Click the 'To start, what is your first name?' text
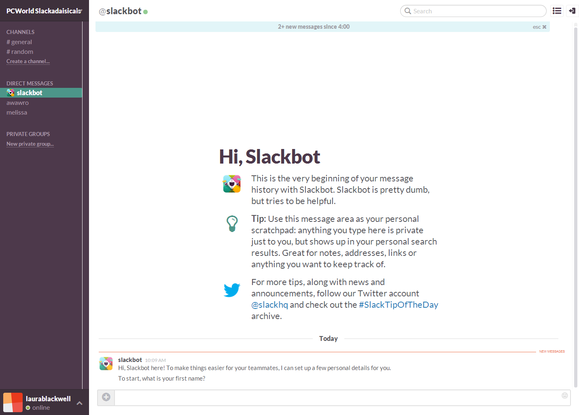579x415 pixels. point(162,378)
